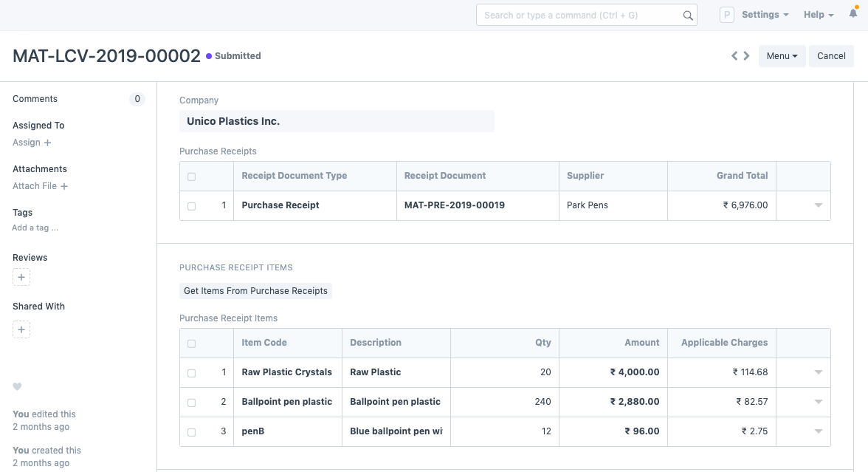
Task: Open the Settings menu
Action: coord(765,15)
